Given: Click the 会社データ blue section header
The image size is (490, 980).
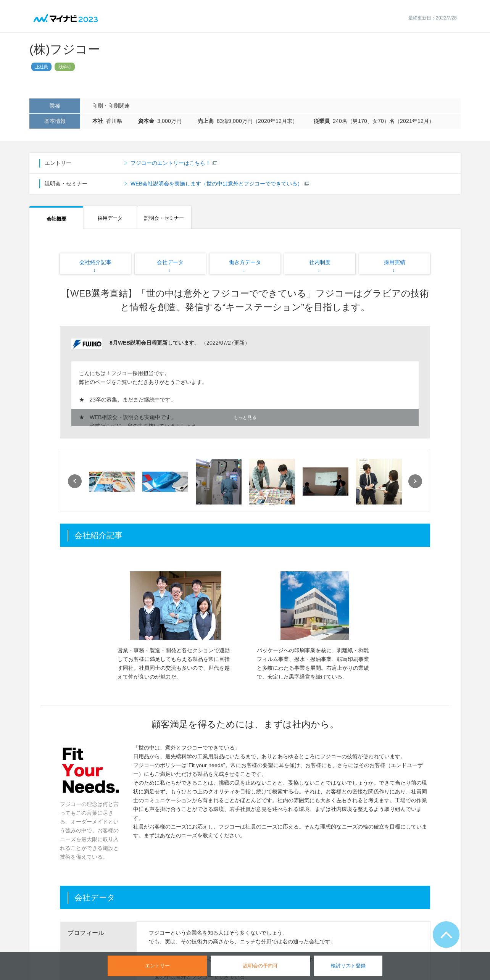Looking at the screenshot, I should click(245, 897).
